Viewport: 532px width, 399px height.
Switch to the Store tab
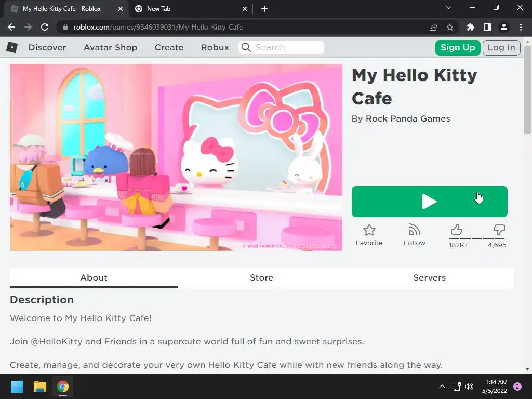point(262,277)
